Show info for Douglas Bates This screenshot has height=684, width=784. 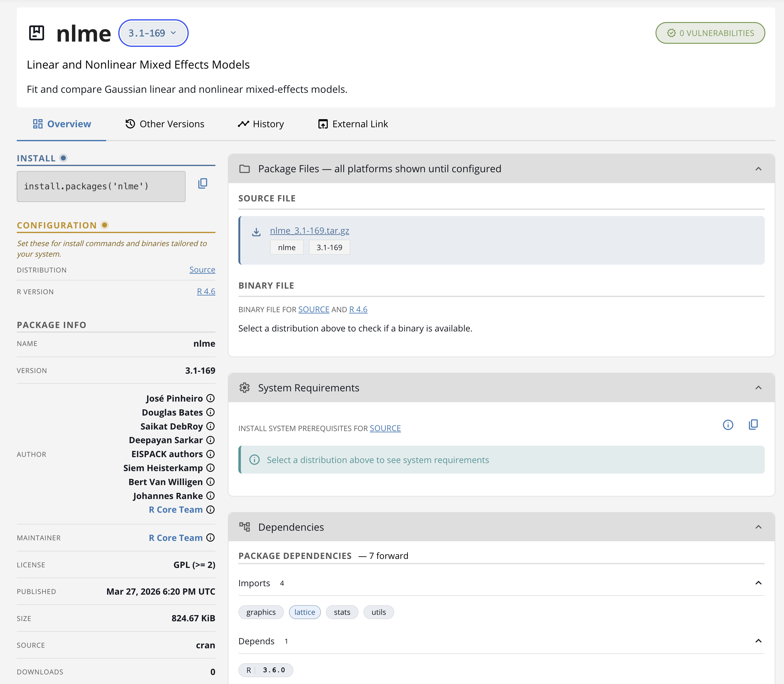pos(211,413)
